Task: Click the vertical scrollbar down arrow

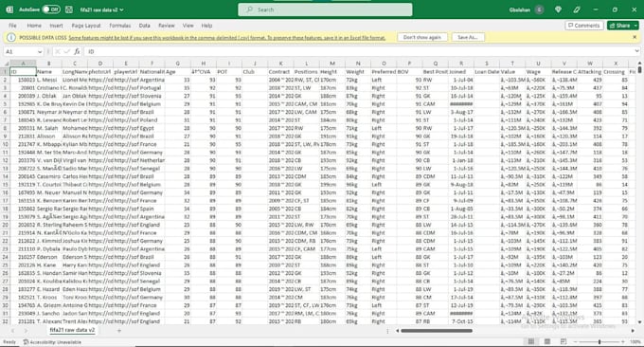Action: (639, 322)
